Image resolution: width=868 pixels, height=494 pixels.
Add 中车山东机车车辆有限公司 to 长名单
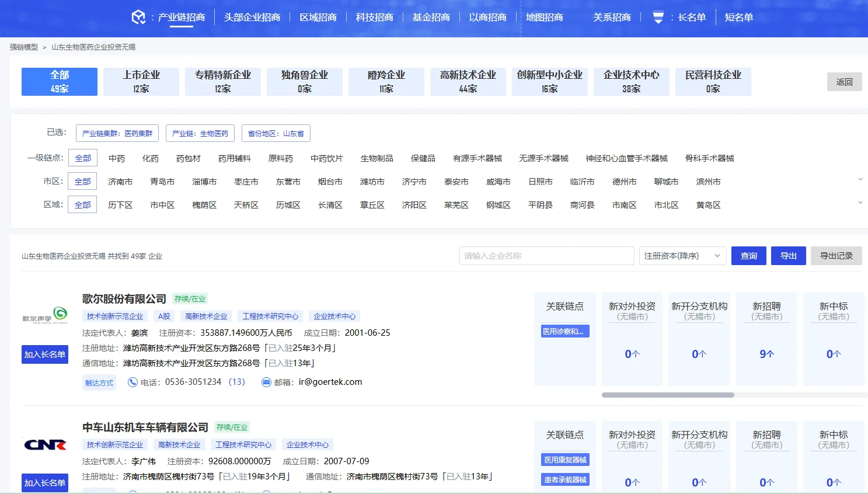[45, 483]
